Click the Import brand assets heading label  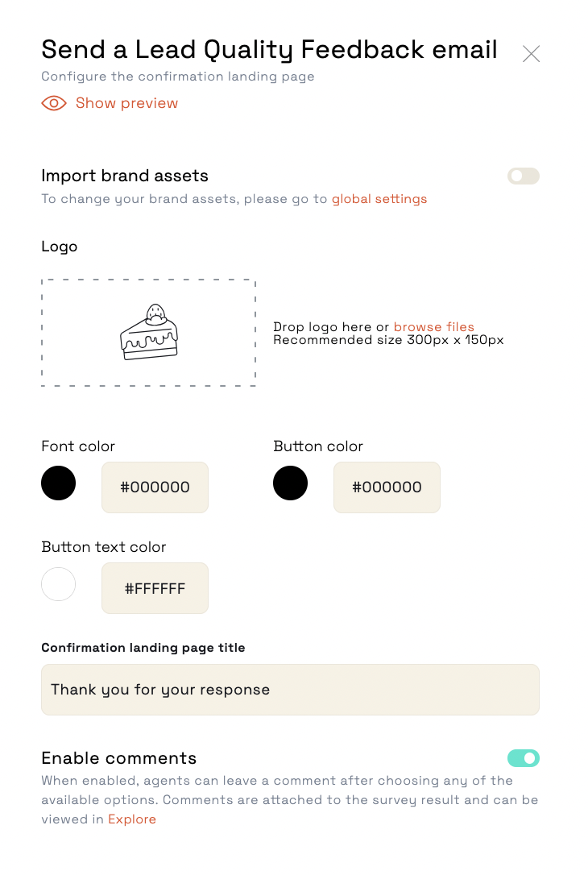point(124,176)
